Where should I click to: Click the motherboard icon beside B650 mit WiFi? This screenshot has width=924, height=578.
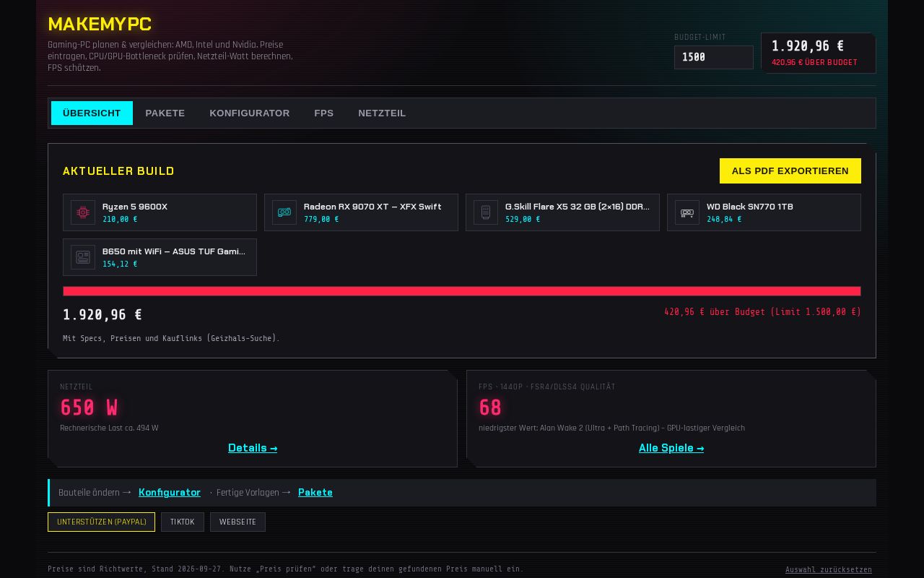coord(83,257)
